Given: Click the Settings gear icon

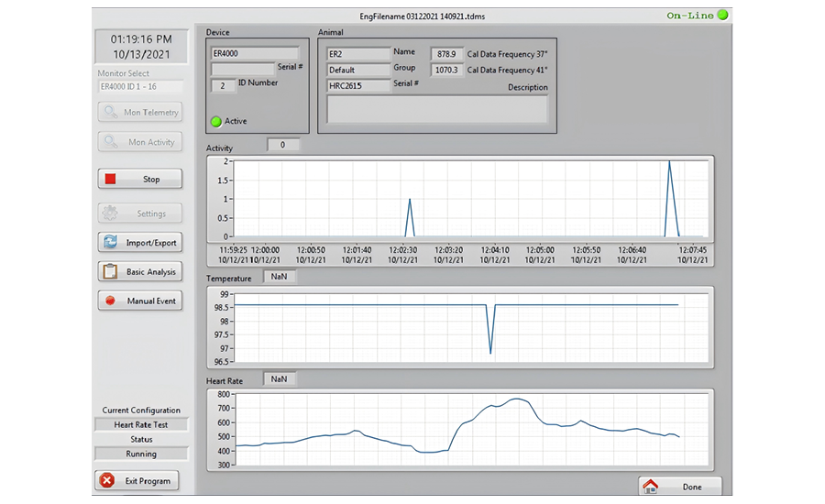Looking at the screenshot, I should coord(110,214).
